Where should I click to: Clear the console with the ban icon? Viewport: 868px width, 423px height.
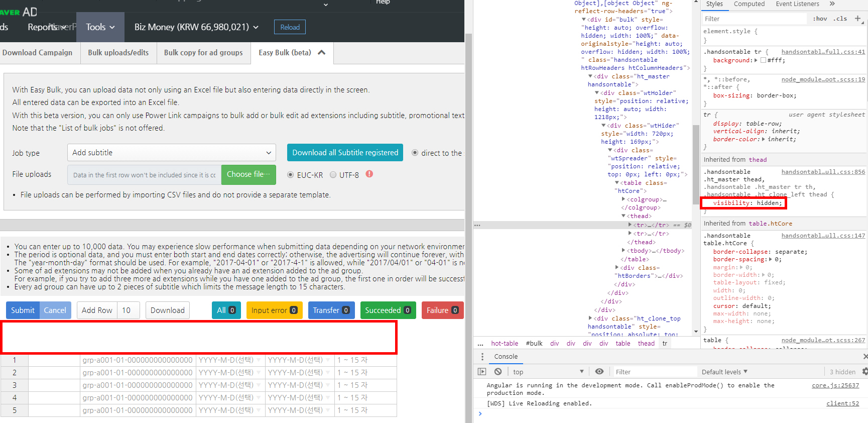pos(498,372)
